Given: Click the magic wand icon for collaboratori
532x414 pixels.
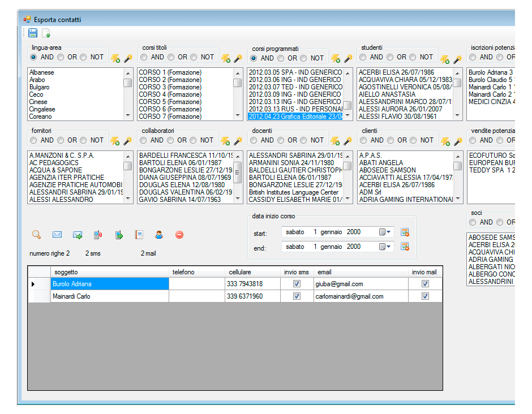Looking at the screenshot, I should coord(238,141).
